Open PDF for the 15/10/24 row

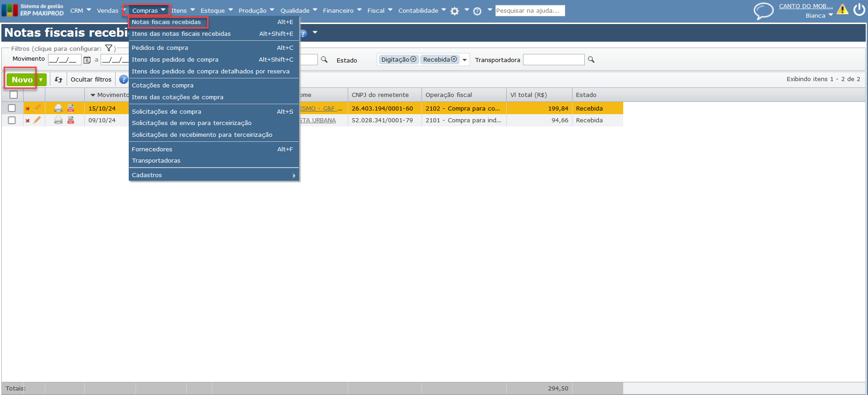pos(71,108)
